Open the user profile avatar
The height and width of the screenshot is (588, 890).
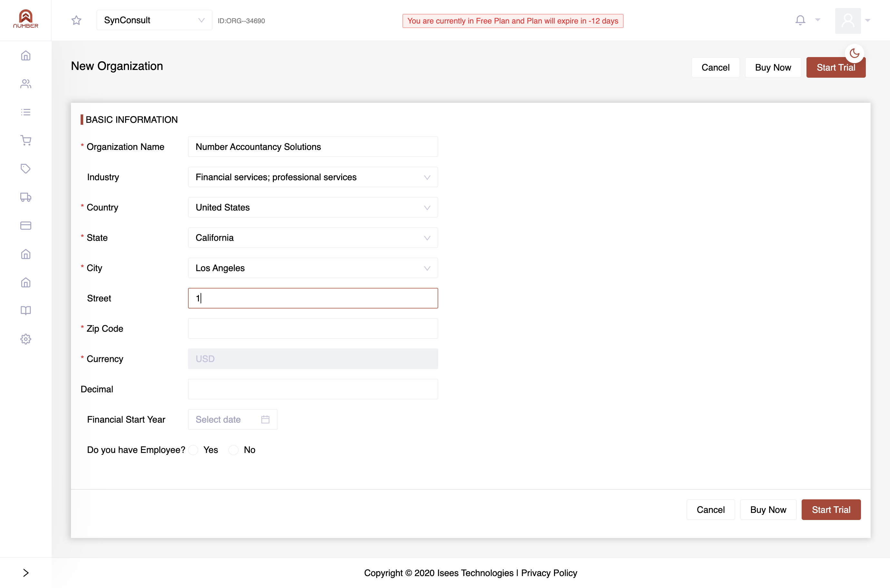click(848, 20)
